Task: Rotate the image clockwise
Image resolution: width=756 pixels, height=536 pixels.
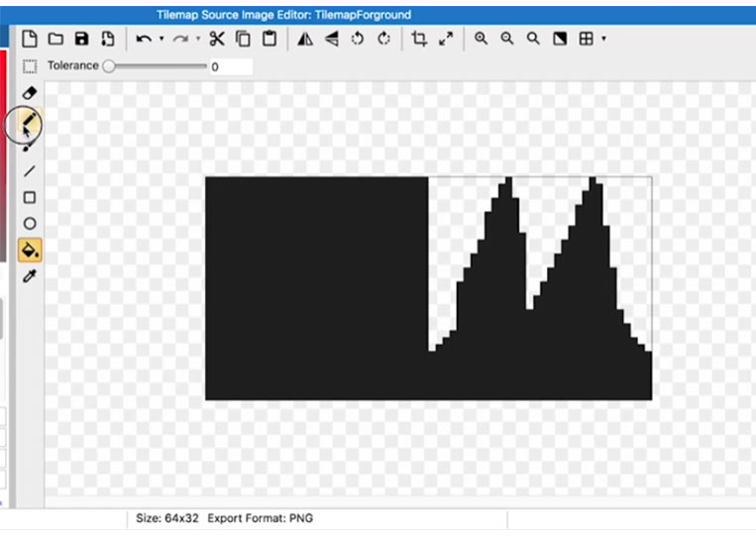Action: pos(384,39)
